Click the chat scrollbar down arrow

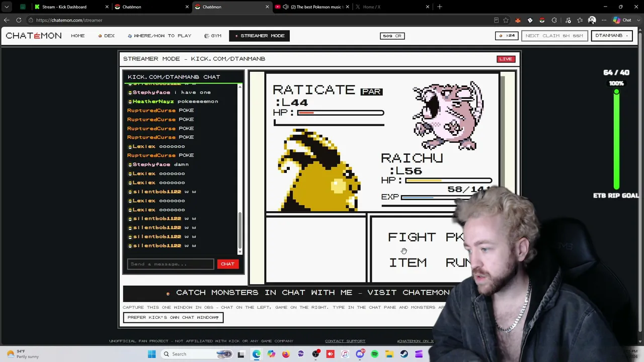[239, 251]
